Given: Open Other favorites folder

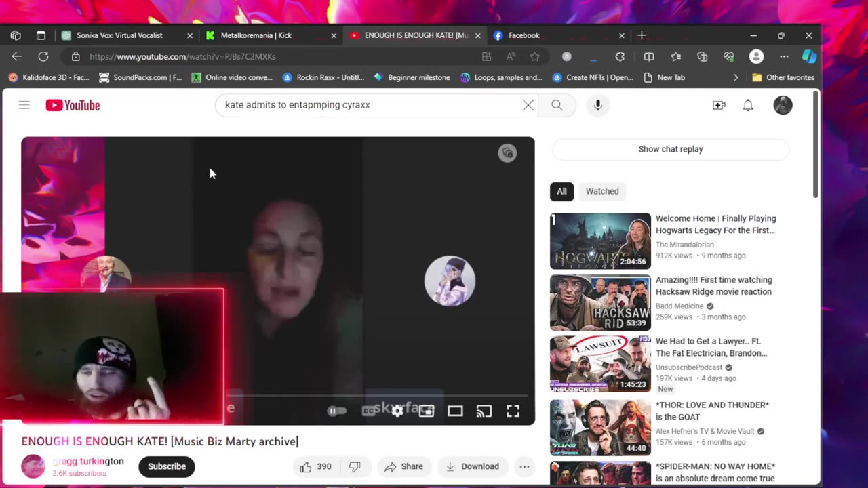Looking at the screenshot, I should [x=783, y=77].
